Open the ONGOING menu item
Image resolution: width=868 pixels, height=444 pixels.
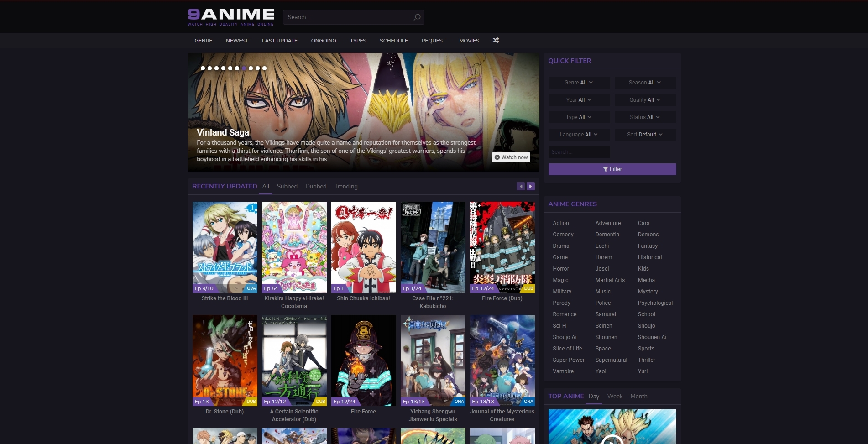click(x=324, y=41)
